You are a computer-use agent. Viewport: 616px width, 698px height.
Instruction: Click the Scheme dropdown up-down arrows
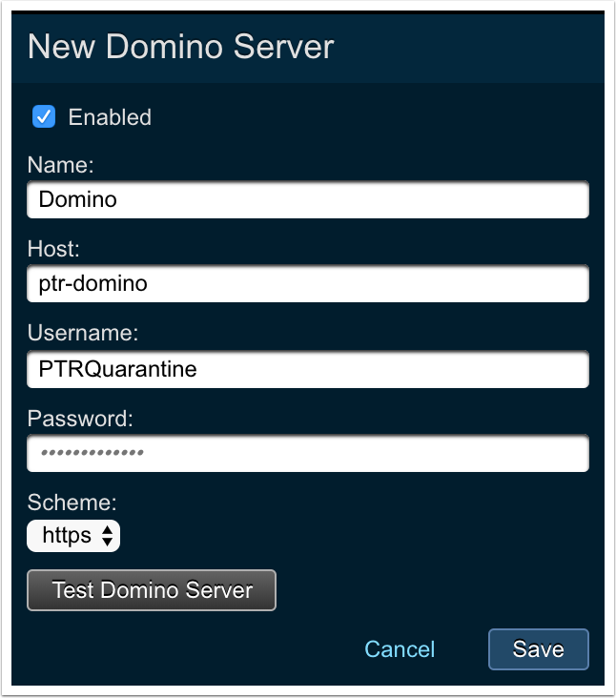[x=107, y=536]
